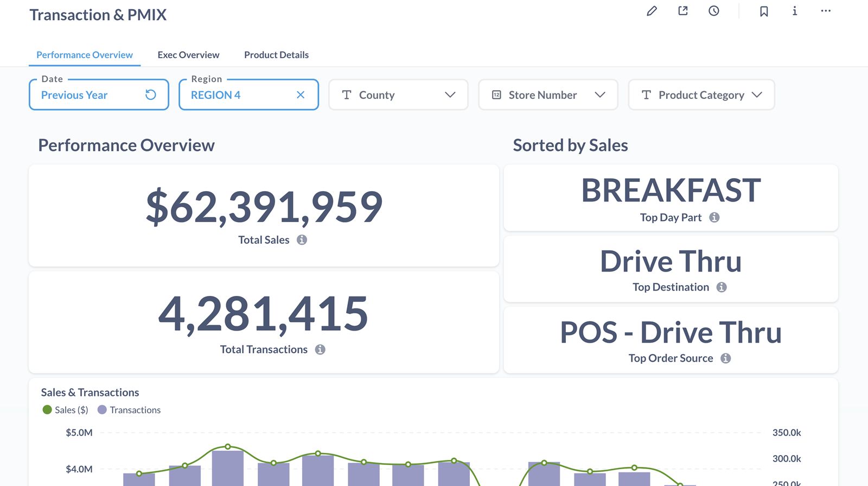
Task: Click the County filter text-type icon
Action: click(347, 95)
